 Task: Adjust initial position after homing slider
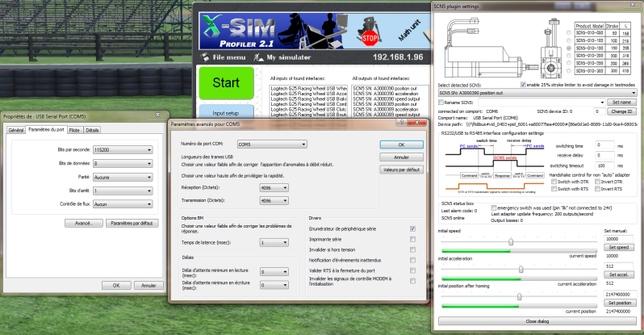[519, 296]
